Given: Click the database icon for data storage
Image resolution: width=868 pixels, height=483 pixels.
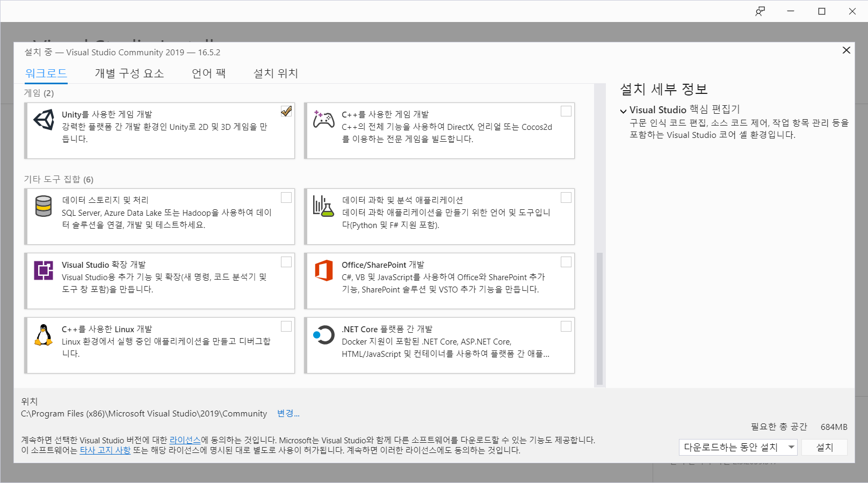Looking at the screenshot, I should (44, 206).
